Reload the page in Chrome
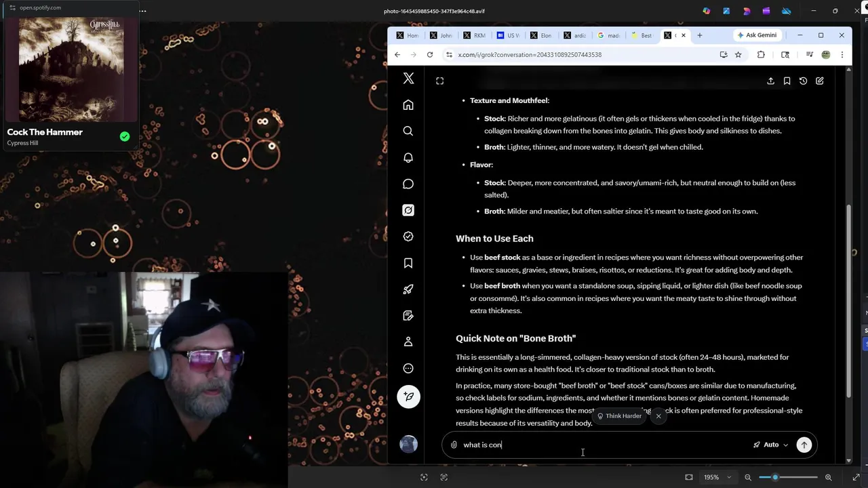868x488 pixels. [x=430, y=55]
